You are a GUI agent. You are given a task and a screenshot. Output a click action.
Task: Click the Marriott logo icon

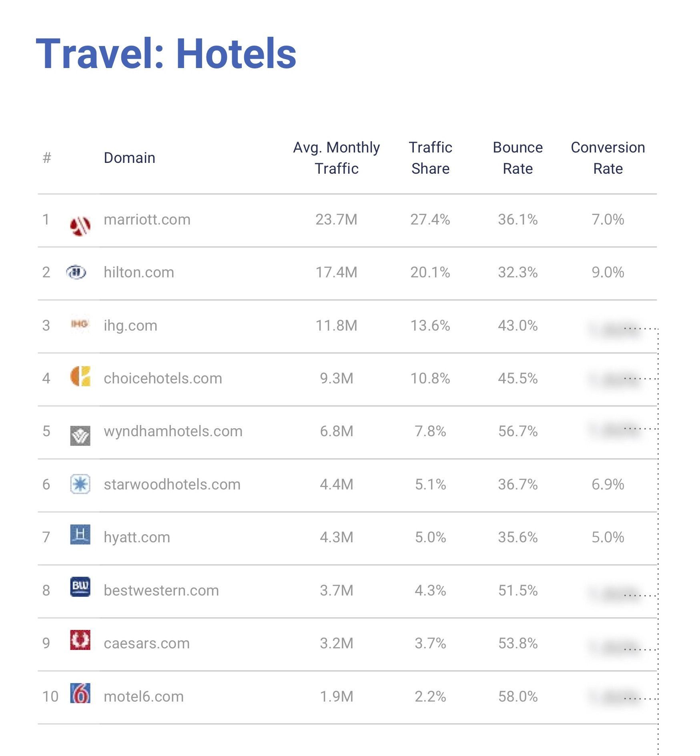80,226
